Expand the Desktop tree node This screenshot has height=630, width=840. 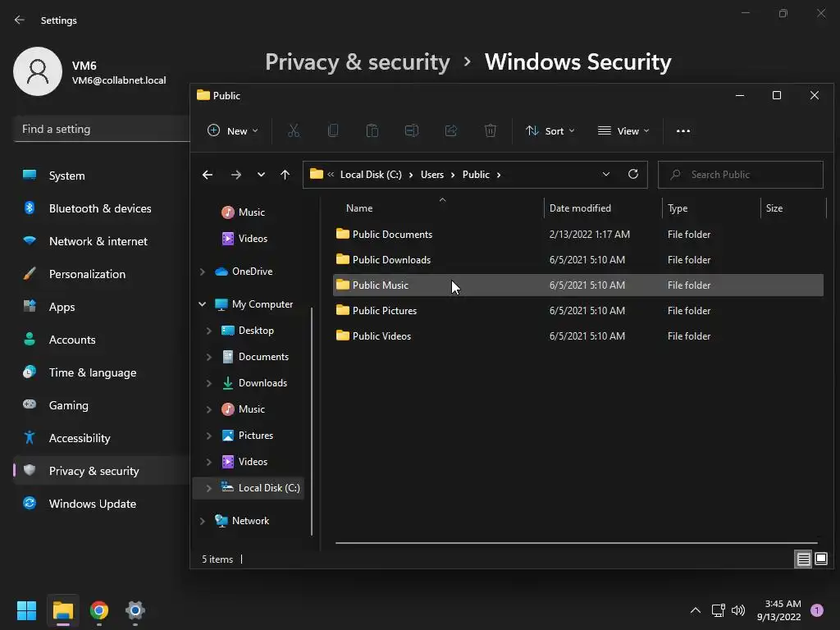tap(209, 331)
